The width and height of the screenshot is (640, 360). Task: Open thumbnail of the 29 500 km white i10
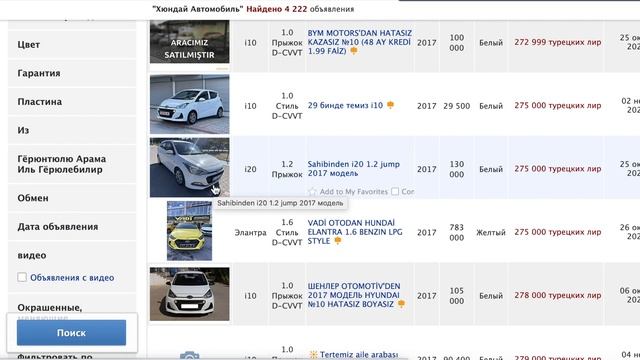coord(189,104)
